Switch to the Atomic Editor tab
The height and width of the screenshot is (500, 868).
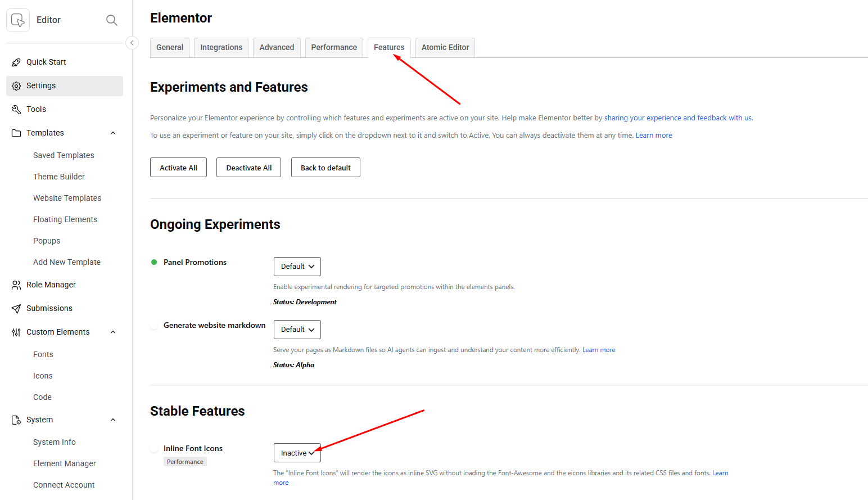click(x=445, y=48)
